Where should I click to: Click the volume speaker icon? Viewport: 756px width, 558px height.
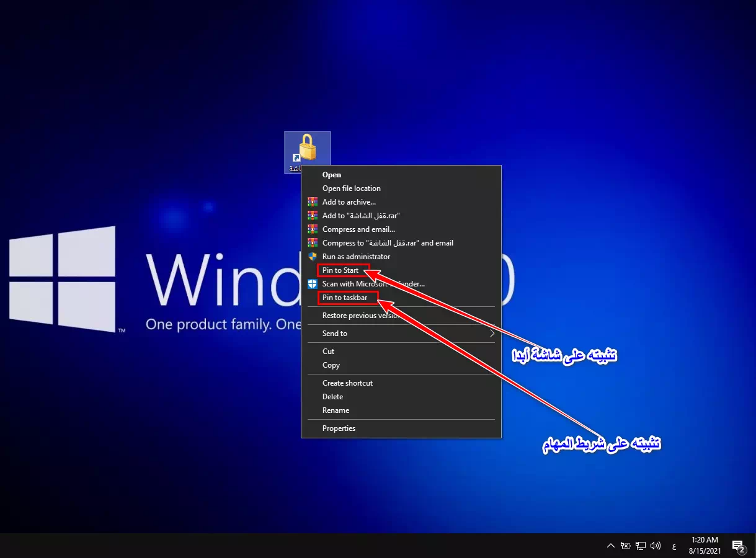tap(656, 546)
